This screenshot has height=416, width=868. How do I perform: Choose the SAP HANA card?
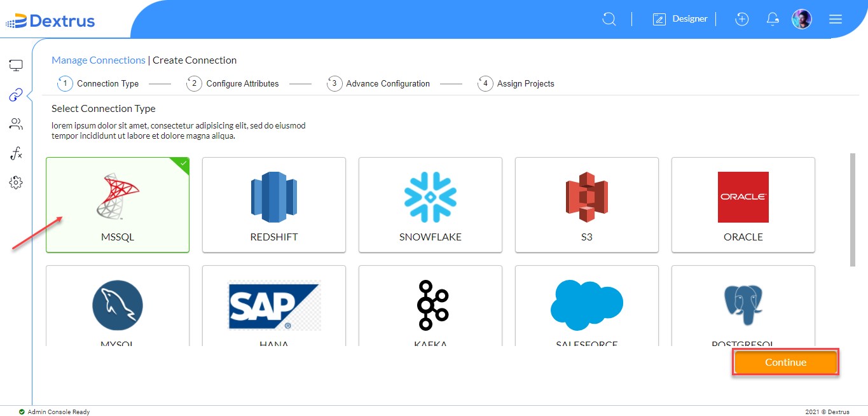(274, 306)
